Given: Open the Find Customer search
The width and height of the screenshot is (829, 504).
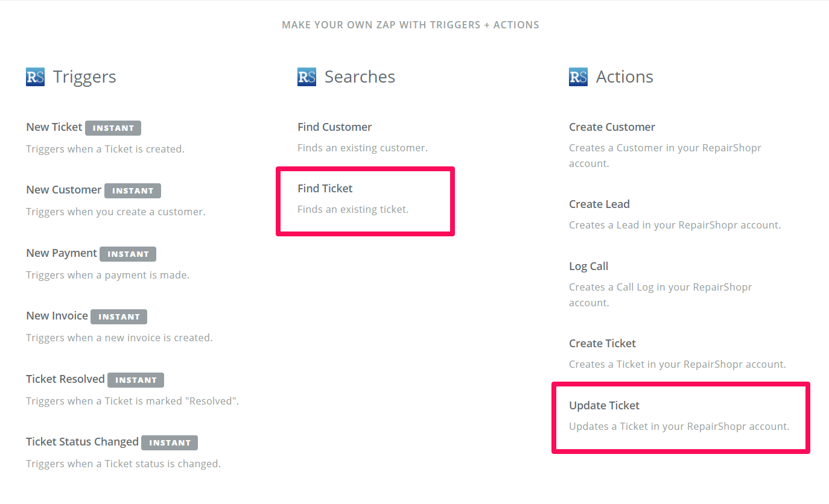Looking at the screenshot, I should point(335,127).
